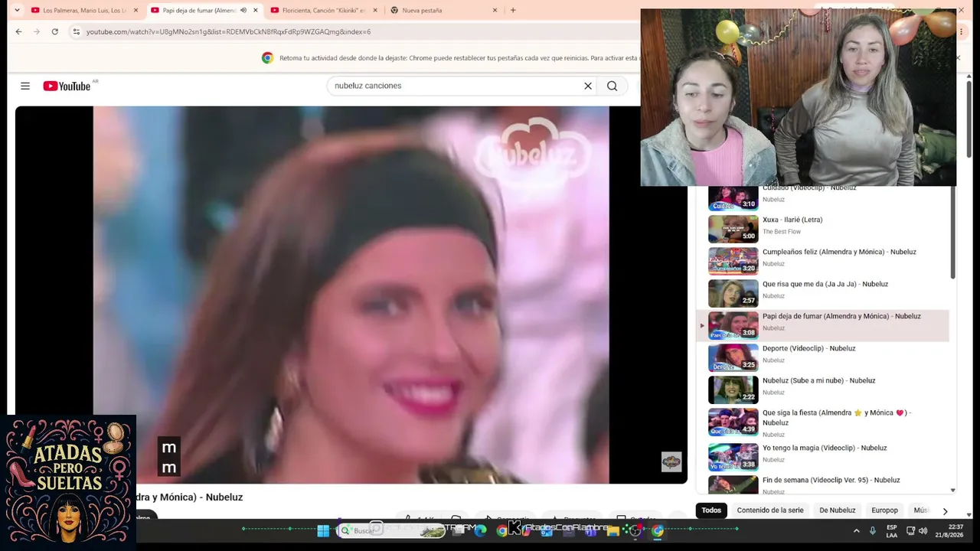Viewport: 980px width, 551px height.
Task: Switch the 'ESP LAA' keyboard language indicator
Action: (892, 530)
